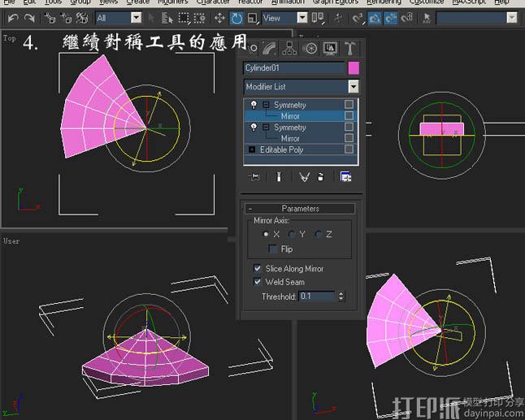Click the pink object color swatch

point(354,68)
